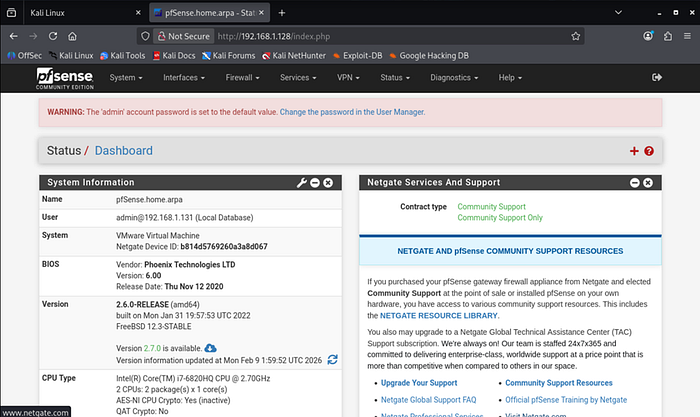Expand the VPN menu
Viewport: 700px width, 417px height.
click(x=348, y=77)
